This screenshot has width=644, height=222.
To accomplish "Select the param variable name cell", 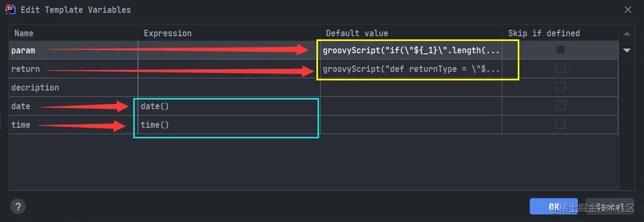I will coord(74,50).
